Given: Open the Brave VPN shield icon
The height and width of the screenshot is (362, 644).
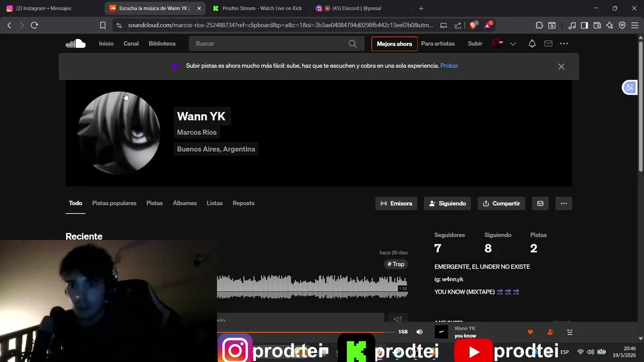Looking at the screenshot, I should click(x=622, y=25).
